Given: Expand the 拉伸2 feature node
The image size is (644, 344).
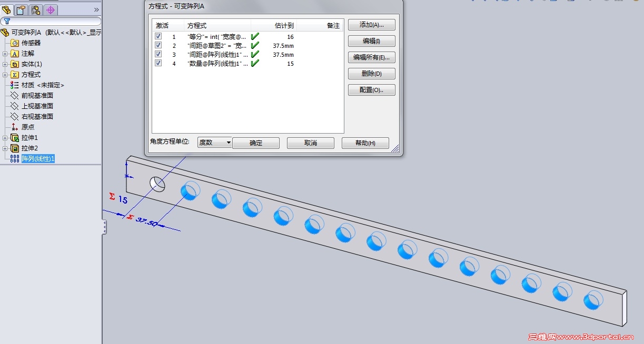Looking at the screenshot, I should pyautogui.click(x=5, y=148).
